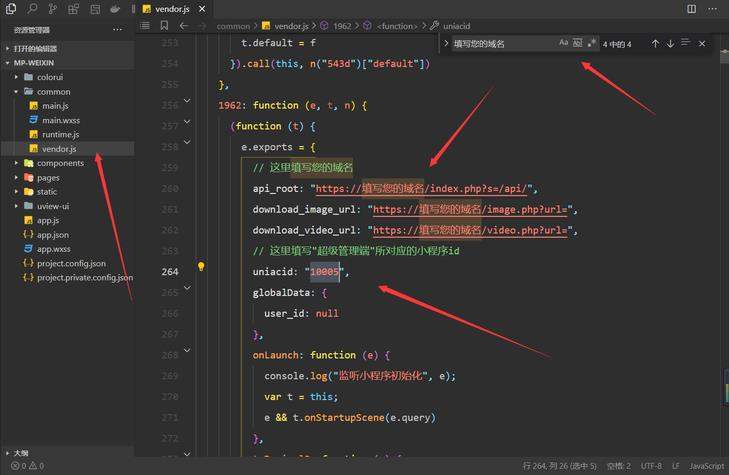Open the Search view icon
729x475 pixels.
32,8
